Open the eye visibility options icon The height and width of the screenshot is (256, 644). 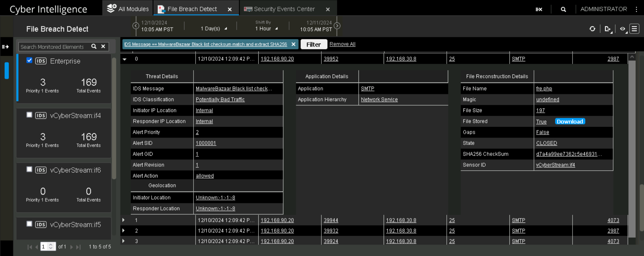pos(623,29)
